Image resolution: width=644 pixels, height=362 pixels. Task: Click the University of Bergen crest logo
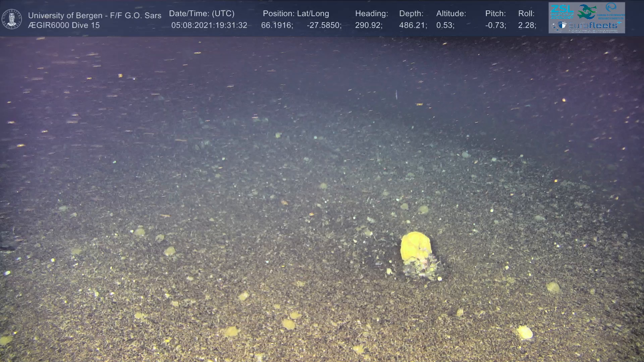pyautogui.click(x=12, y=19)
